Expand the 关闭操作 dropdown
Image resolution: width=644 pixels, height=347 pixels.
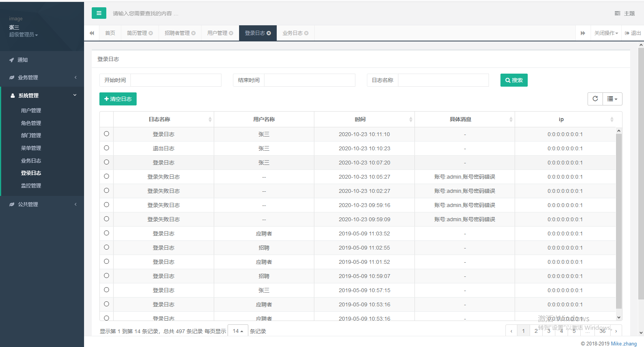[x=606, y=33]
